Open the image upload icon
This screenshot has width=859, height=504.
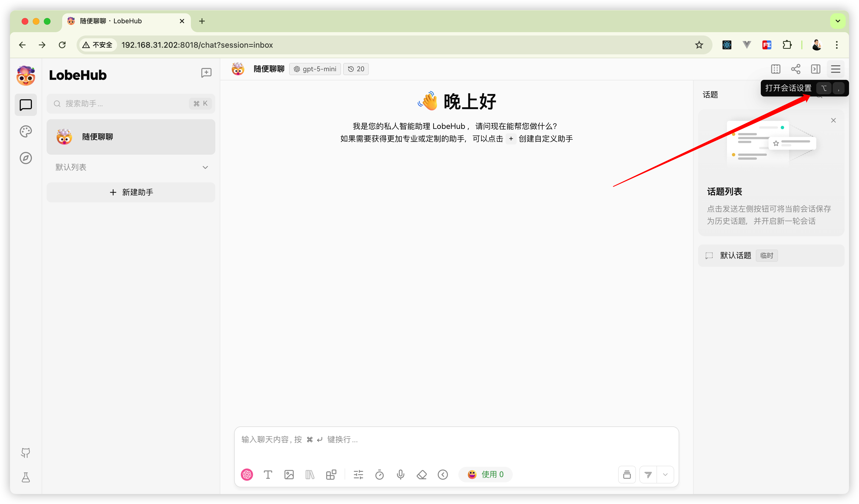point(289,474)
